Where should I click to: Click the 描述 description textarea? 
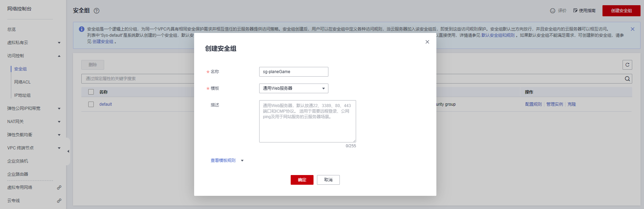coord(307,121)
